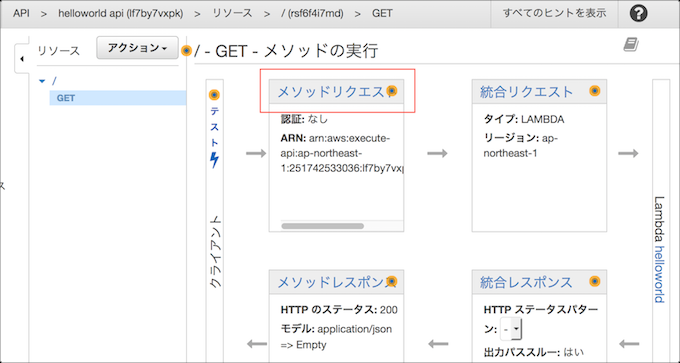Click the HTTP のステータス: 200 text
The height and width of the screenshot is (363, 680).
coord(339,310)
